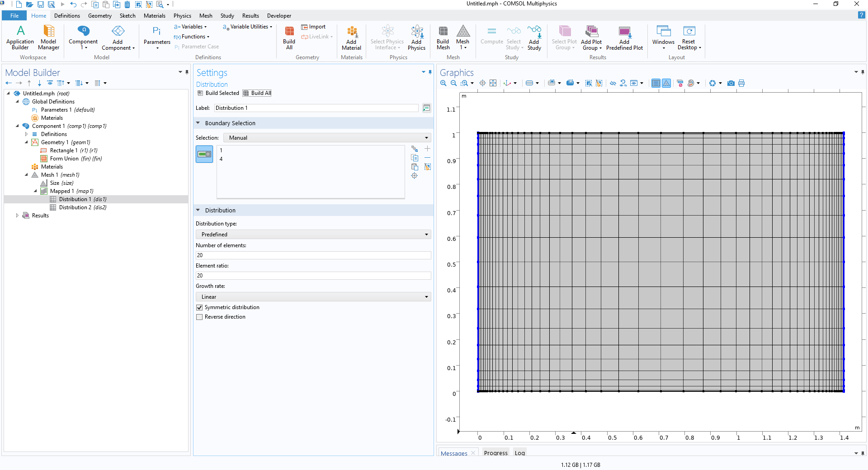The image size is (868, 470).
Task: Select the Zoom Extents tool in Graphics
Action: [493, 83]
